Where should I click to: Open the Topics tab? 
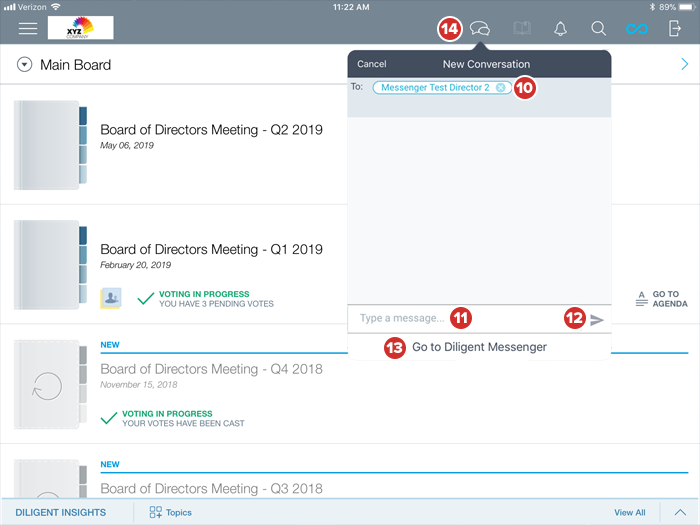coord(171,512)
